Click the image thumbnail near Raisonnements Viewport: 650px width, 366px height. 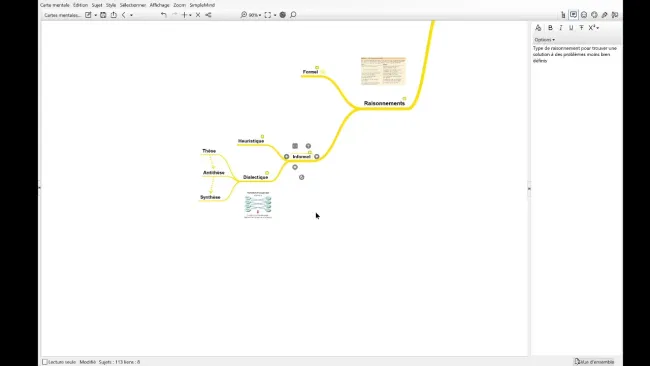pos(383,71)
